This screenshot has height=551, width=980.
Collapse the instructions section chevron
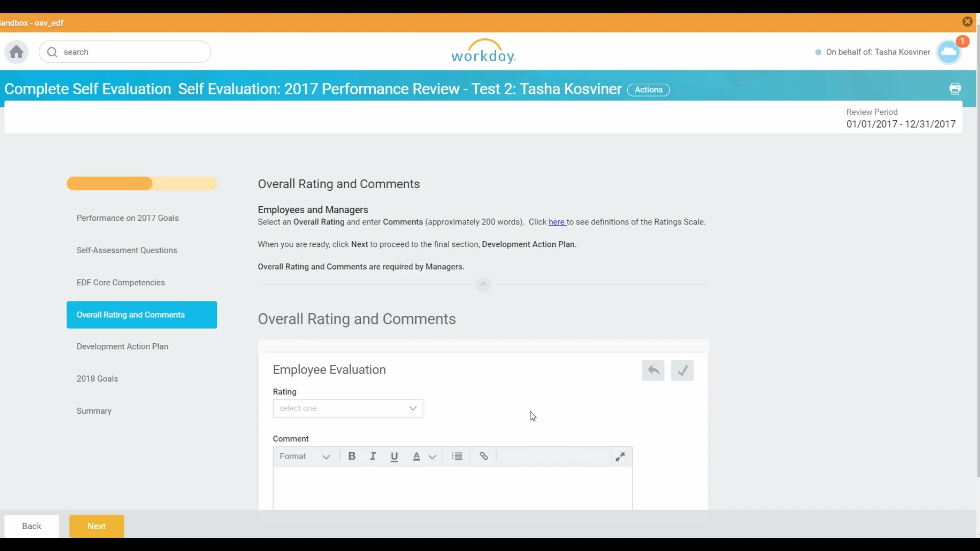pos(483,284)
